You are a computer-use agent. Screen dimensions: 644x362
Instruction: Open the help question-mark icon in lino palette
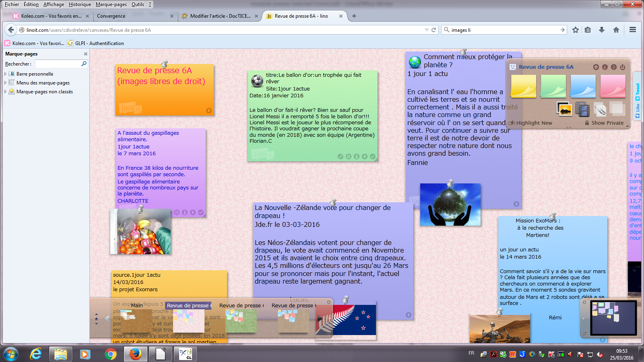pyautogui.click(x=614, y=67)
